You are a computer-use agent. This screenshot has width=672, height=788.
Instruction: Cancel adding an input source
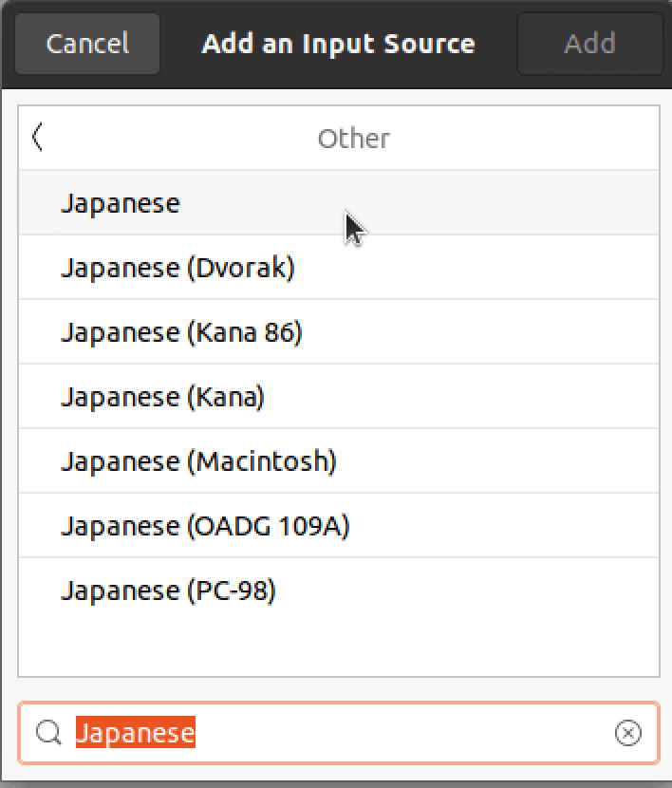(87, 44)
